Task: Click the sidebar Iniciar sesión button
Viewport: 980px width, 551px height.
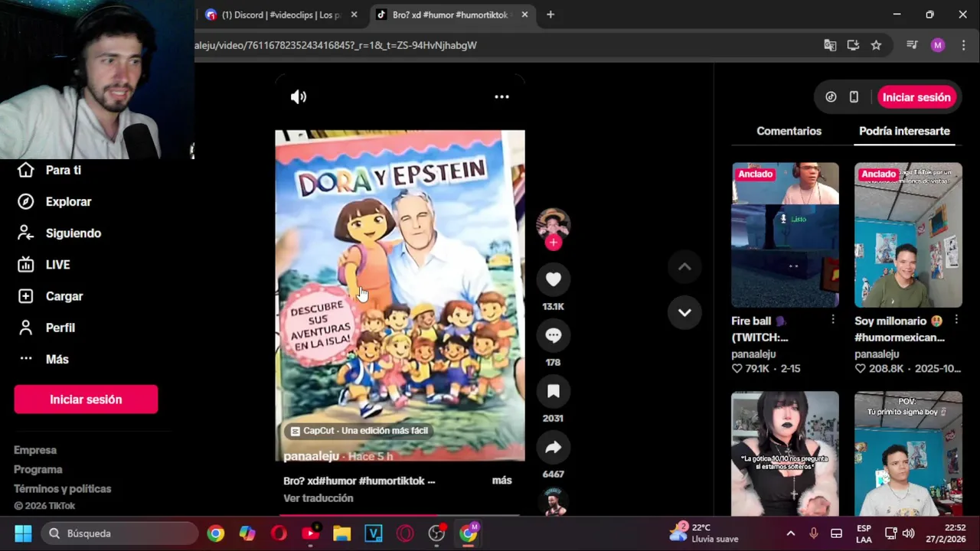Action: click(x=86, y=399)
